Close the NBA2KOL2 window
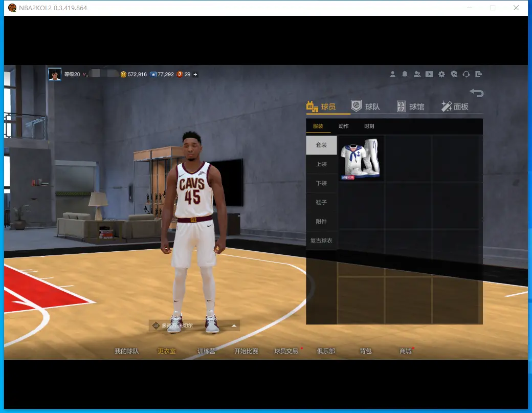This screenshot has height=413, width=532. [x=516, y=8]
